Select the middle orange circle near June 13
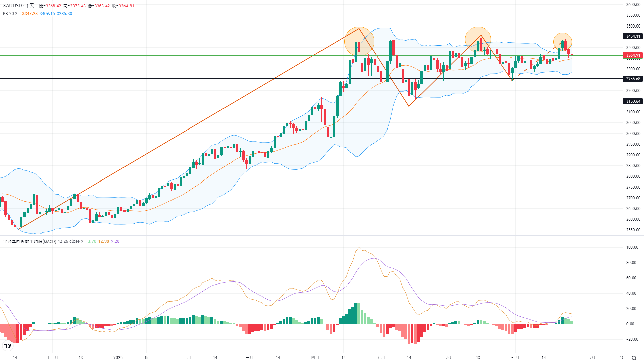Screen dimensions: 644x362 pyautogui.click(x=478, y=40)
